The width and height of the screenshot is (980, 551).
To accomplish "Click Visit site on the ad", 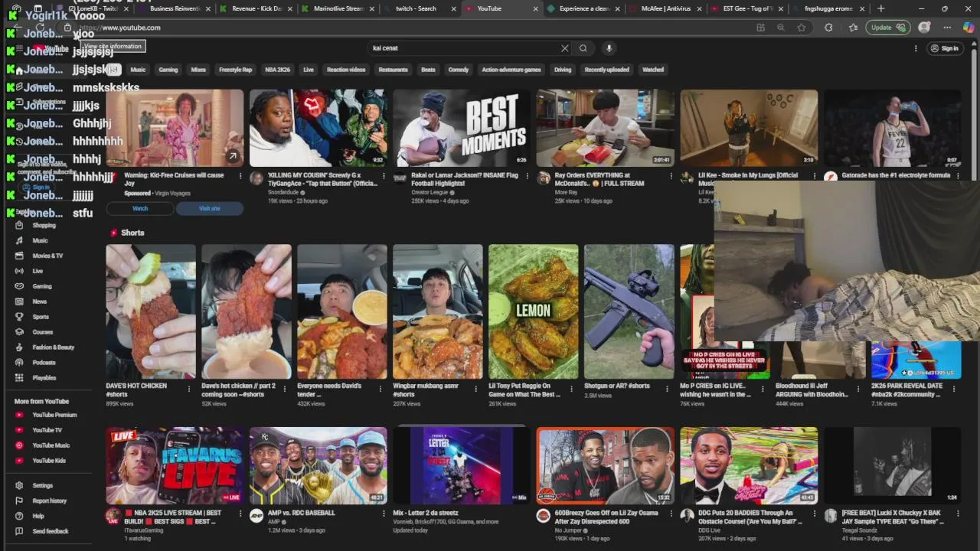I will pyautogui.click(x=210, y=208).
